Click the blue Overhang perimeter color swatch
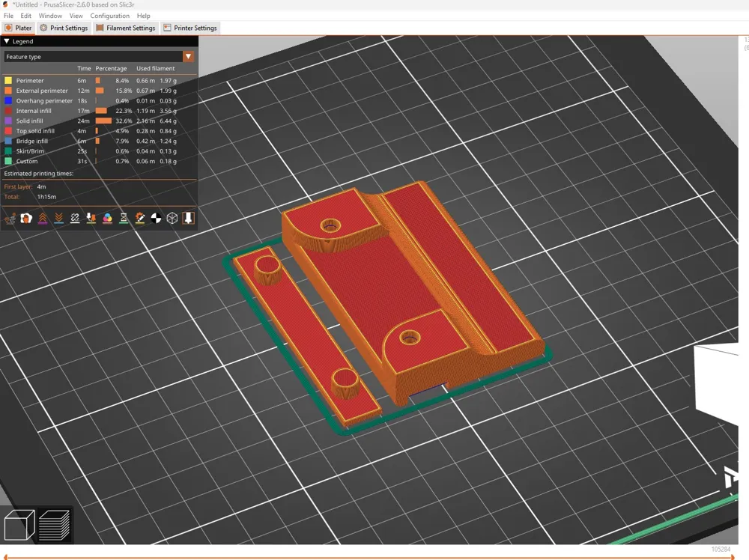749x560 pixels. point(8,101)
